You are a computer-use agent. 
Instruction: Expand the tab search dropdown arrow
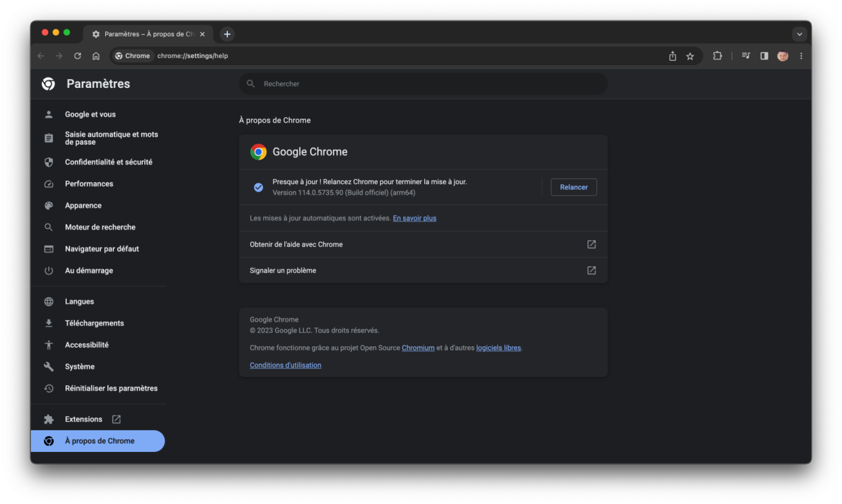799,34
